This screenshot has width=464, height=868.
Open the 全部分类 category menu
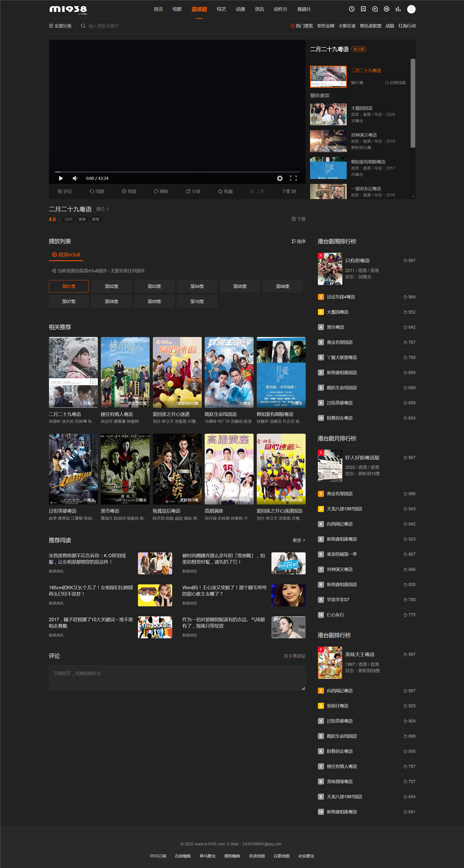[60, 26]
